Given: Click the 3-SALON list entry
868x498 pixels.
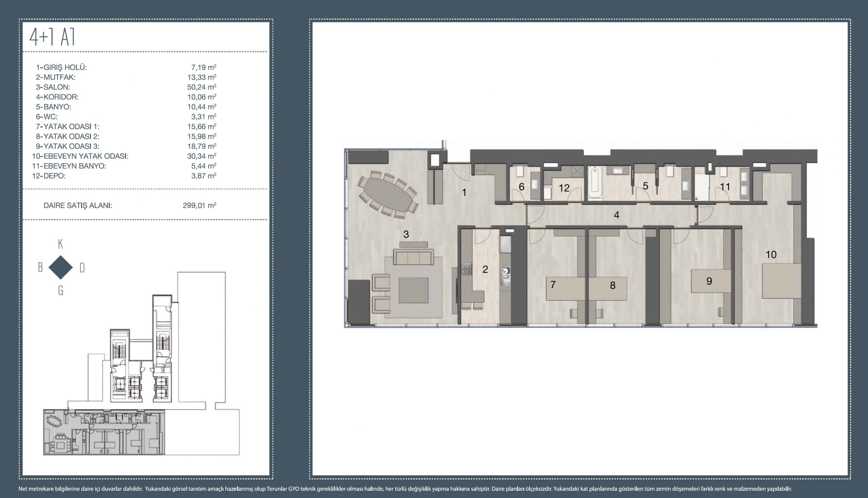Looking at the screenshot, I should (53, 87).
